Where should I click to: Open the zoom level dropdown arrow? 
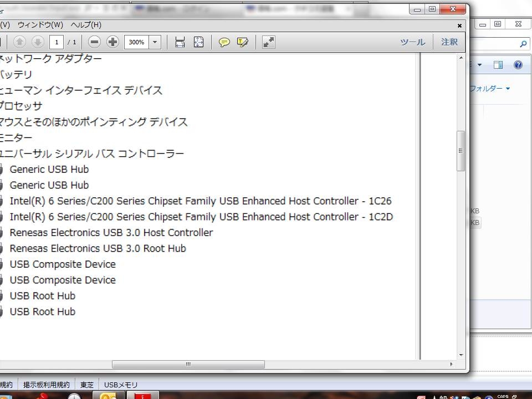click(155, 42)
